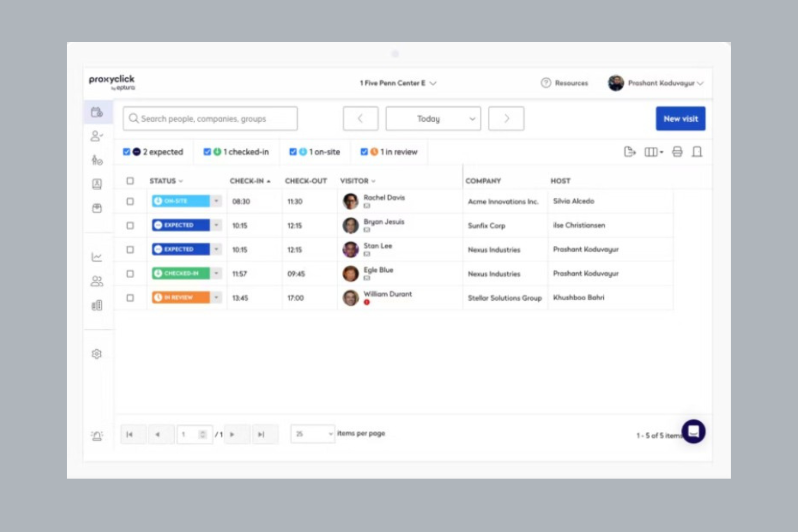Open the settings gear in the sidebar

click(x=97, y=354)
